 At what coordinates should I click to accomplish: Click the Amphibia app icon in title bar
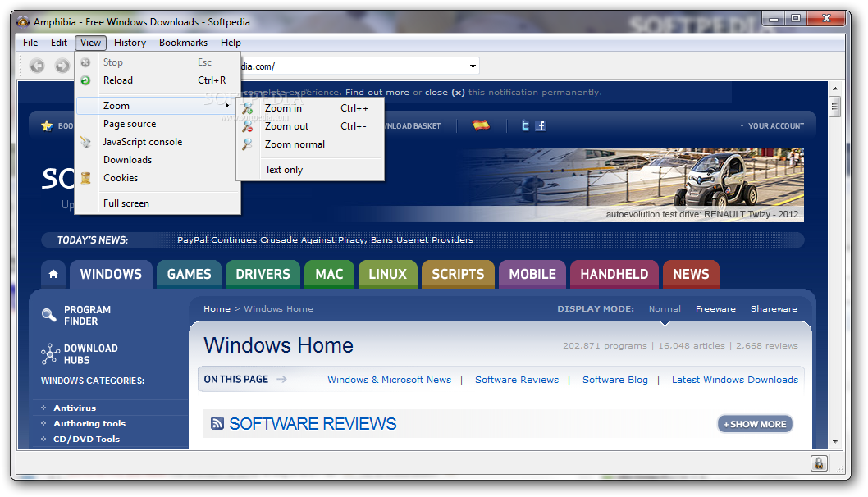[23, 21]
